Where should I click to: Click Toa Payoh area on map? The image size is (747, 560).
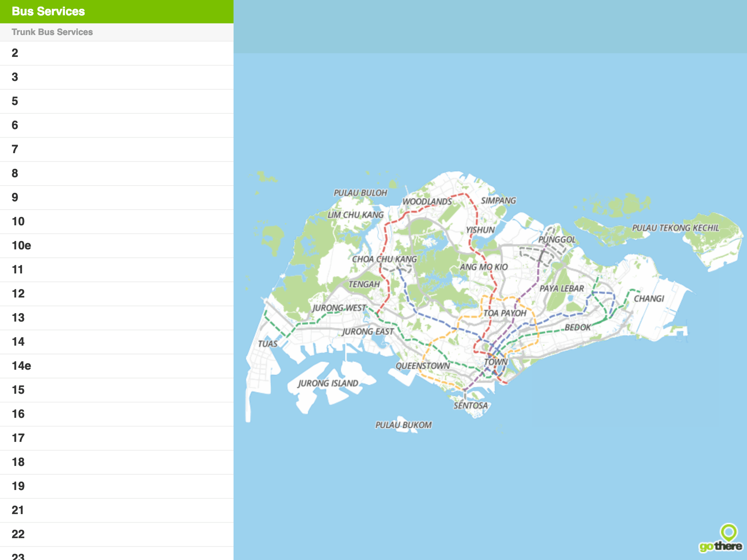pyautogui.click(x=504, y=313)
